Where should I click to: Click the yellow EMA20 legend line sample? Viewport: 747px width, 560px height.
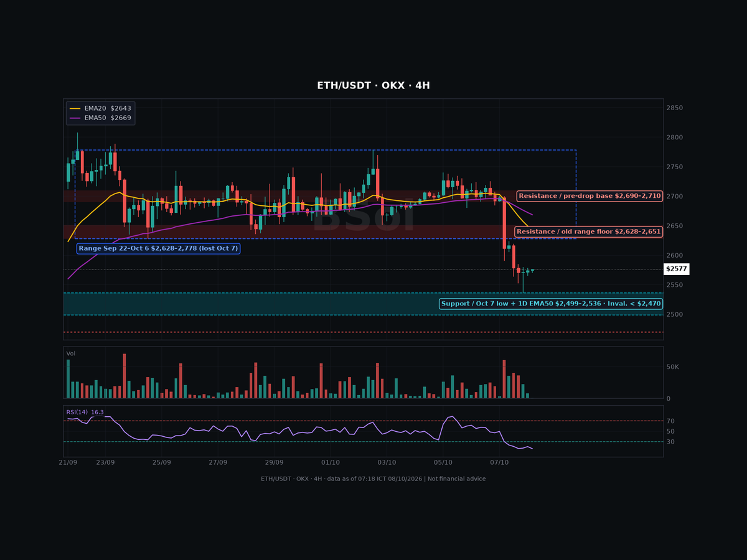point(75,108)
